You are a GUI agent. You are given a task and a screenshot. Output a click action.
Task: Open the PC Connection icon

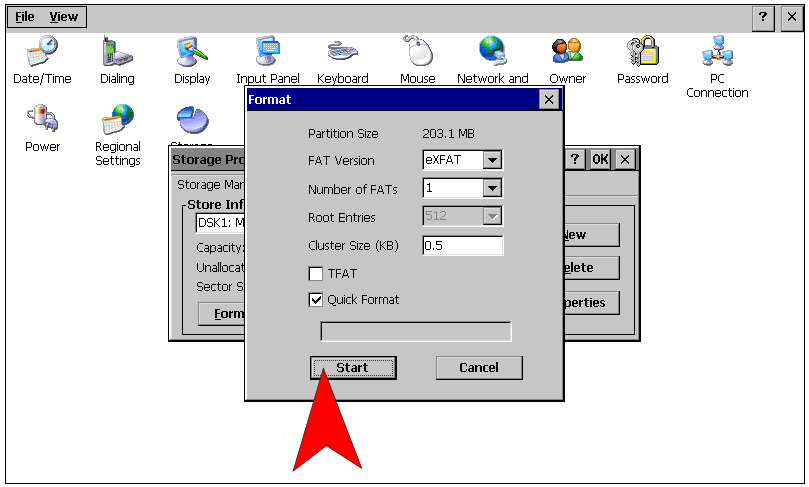point(717,52)
